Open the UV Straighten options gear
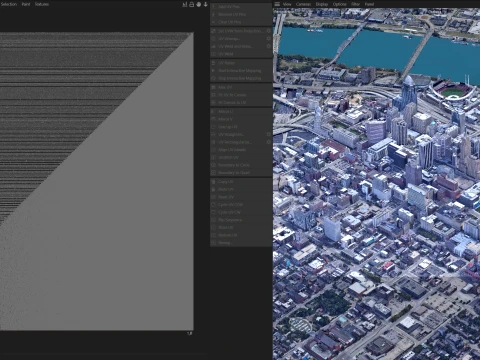 click(x=269, y=134)
